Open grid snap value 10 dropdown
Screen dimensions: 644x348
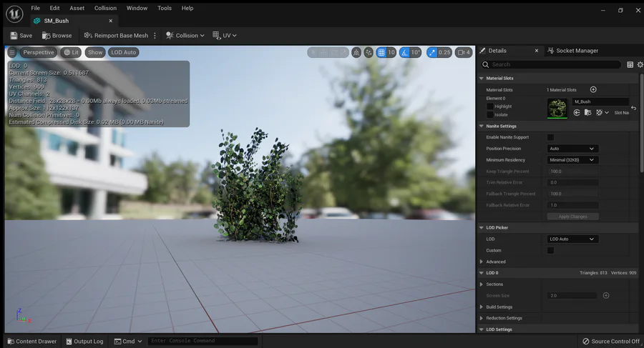point(391,53)
